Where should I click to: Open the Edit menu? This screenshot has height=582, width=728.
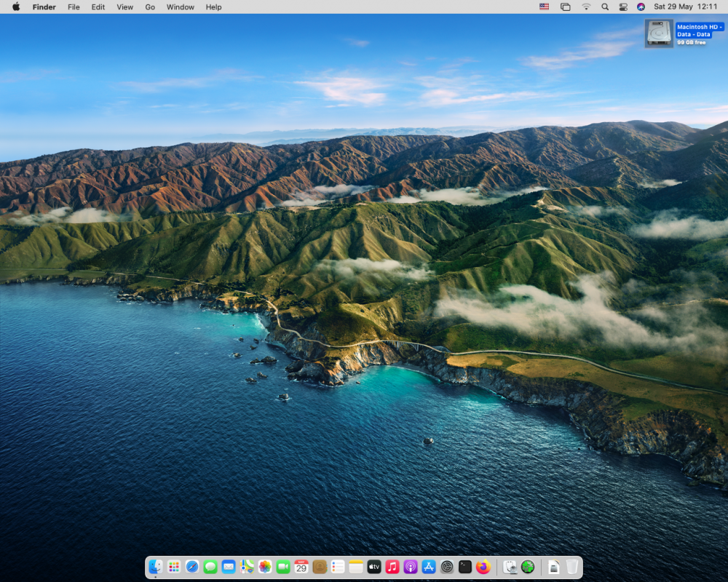point(98,7)
